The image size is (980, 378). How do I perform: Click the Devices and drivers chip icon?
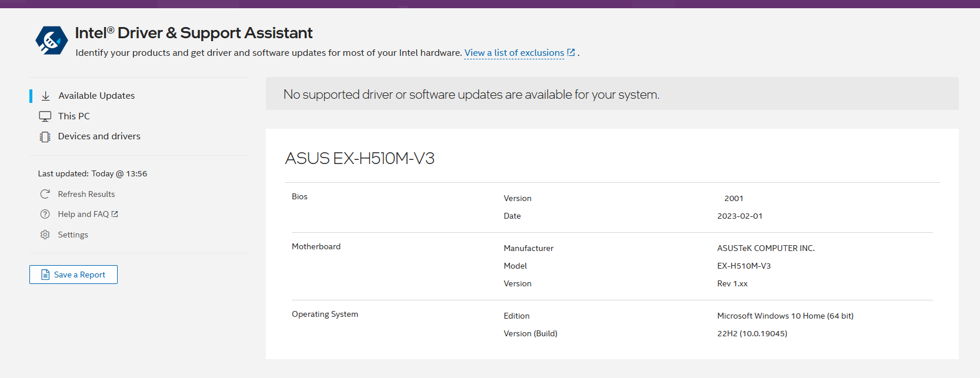point(45,136)
